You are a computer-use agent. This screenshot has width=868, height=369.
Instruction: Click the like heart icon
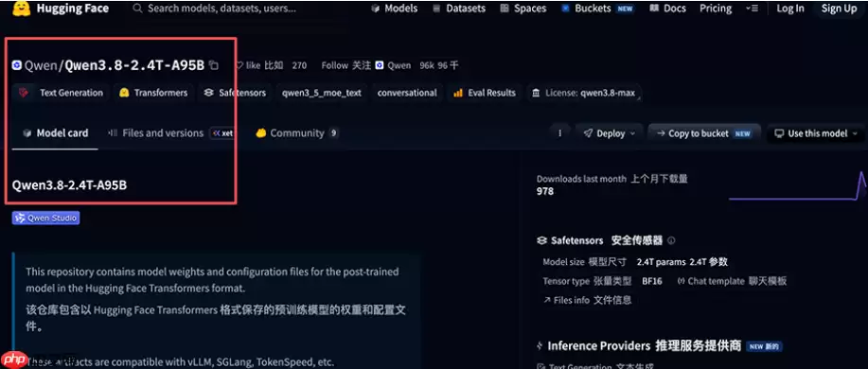click(239, 65)
